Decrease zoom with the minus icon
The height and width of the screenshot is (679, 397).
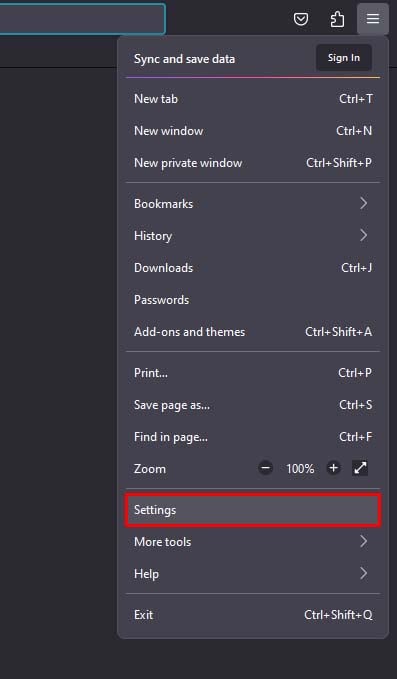pyautogui.click(x=265, y=468)
